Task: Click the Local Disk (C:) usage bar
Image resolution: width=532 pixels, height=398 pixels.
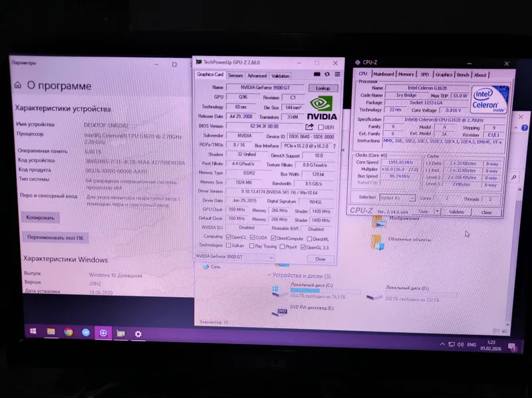Action: pyautogui.click(x=325, y=291)
